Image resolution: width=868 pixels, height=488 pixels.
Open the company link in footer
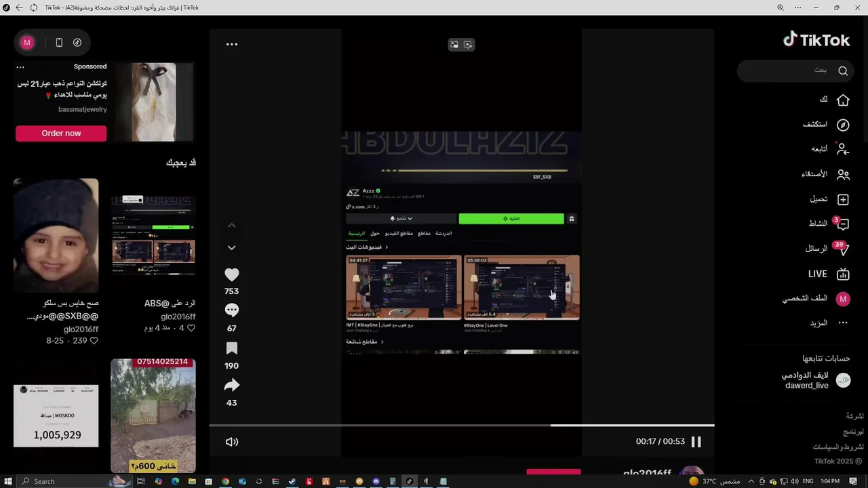[854, 415]
